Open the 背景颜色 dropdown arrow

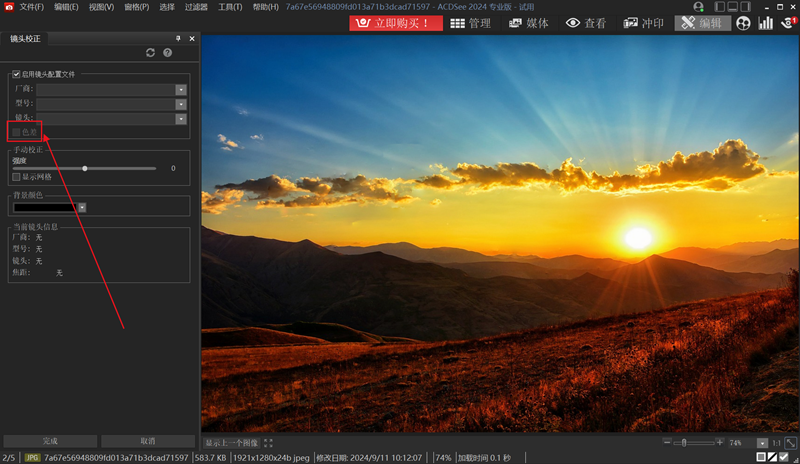(82, 207)
